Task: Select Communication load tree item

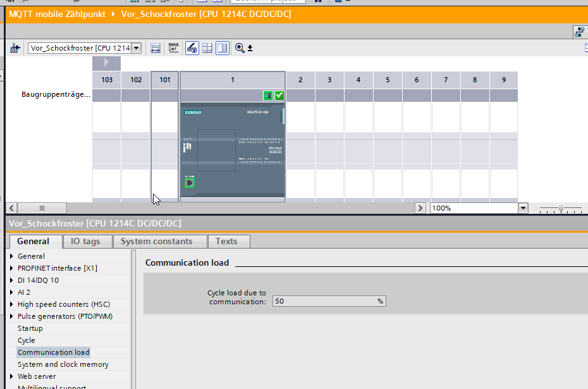Action: click(54, 352)
